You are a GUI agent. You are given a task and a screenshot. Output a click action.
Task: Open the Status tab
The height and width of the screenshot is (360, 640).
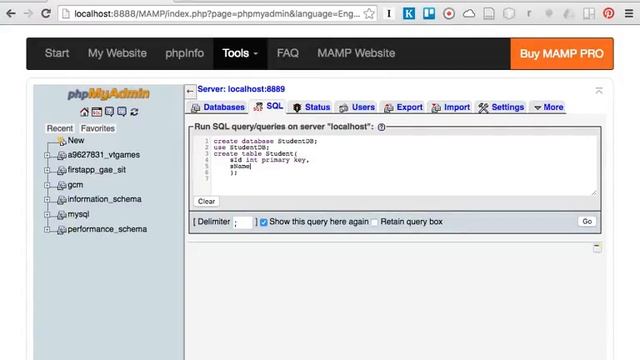point(311,107)
